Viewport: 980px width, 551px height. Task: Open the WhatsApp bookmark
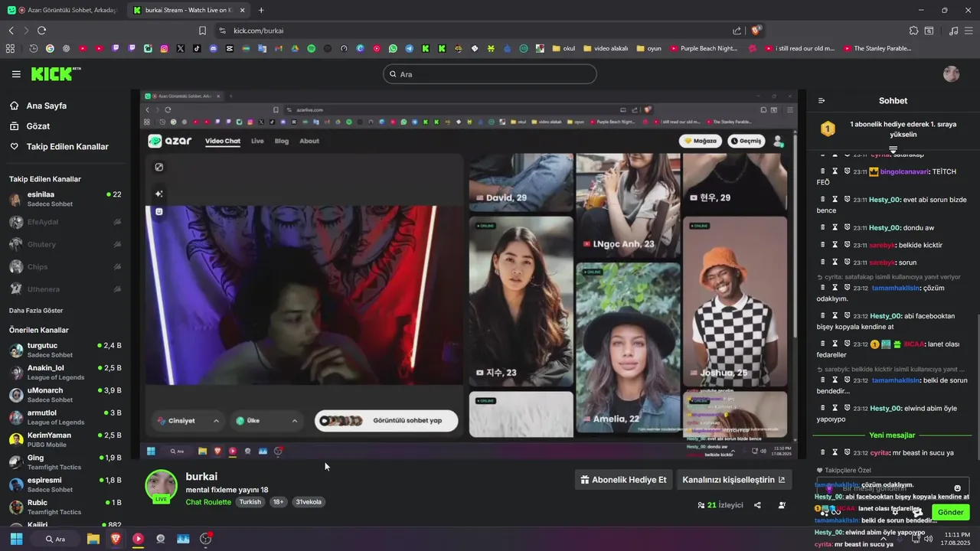393,48
